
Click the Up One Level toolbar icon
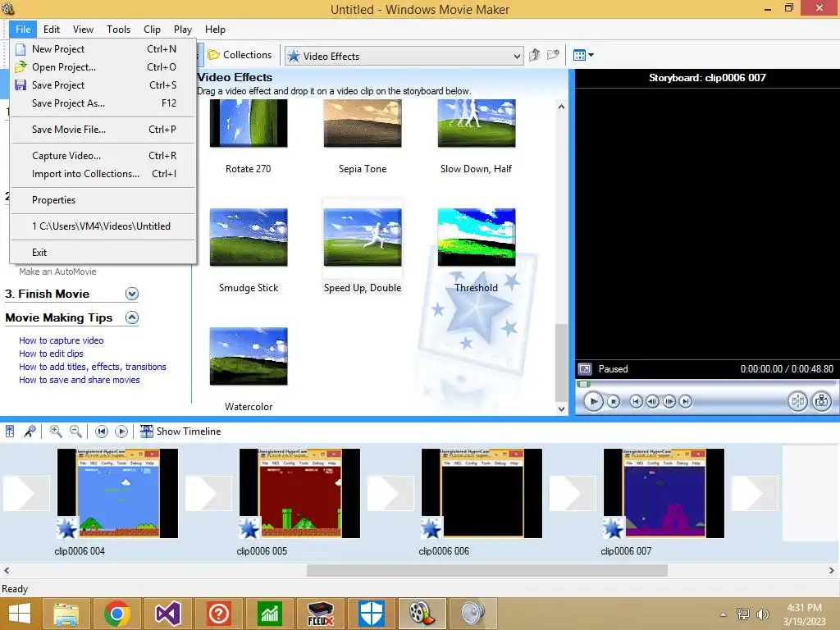534,55
